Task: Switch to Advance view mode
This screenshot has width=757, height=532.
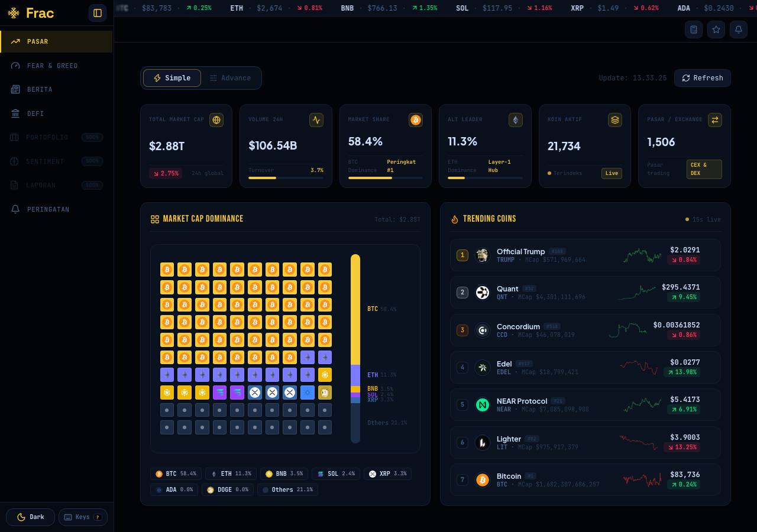Action: (x=231, y=78)
